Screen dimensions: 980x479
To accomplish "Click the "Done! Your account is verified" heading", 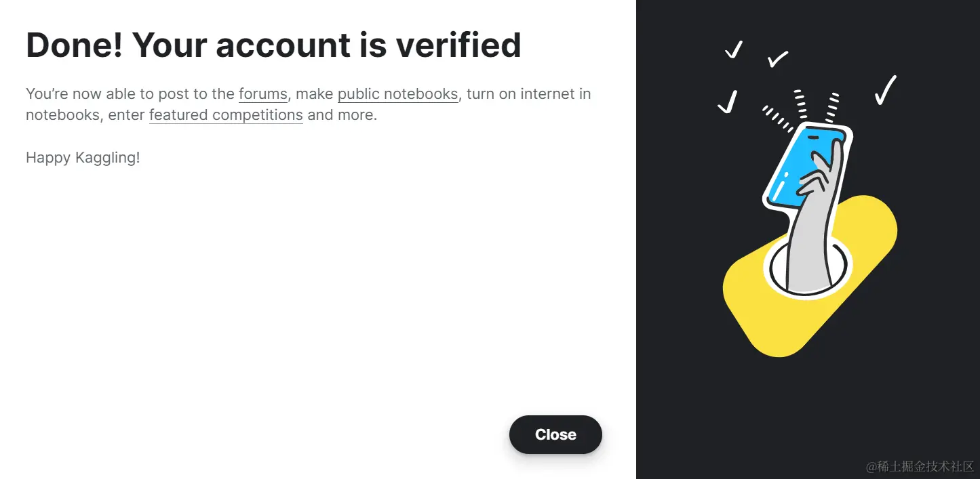I will click(x=273, y=45).
